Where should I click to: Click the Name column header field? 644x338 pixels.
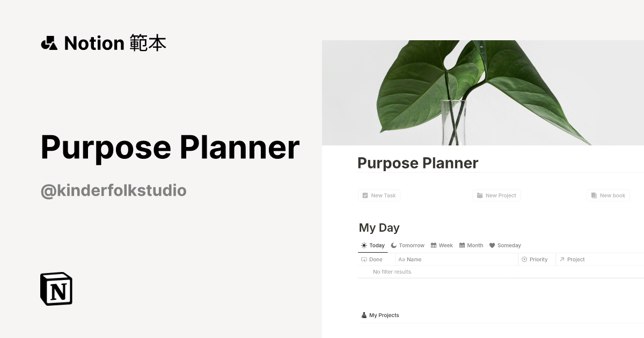(413, 260)
